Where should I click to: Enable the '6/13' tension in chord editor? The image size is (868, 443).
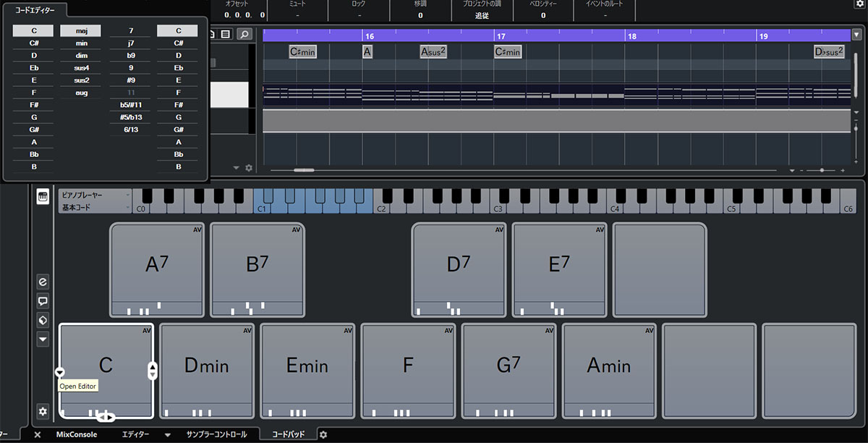tap(130, 130)
